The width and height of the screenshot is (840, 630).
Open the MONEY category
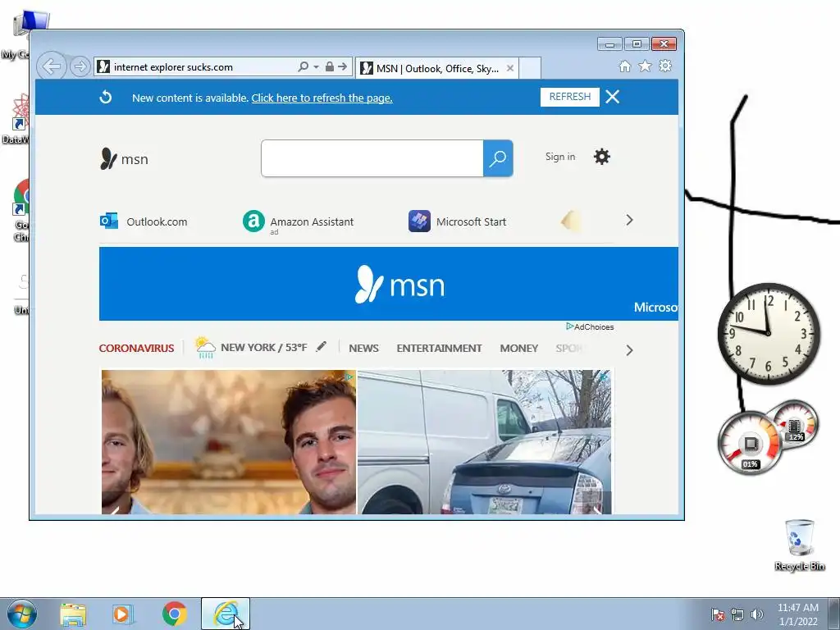pyautogui.click(x=518, y=348)
